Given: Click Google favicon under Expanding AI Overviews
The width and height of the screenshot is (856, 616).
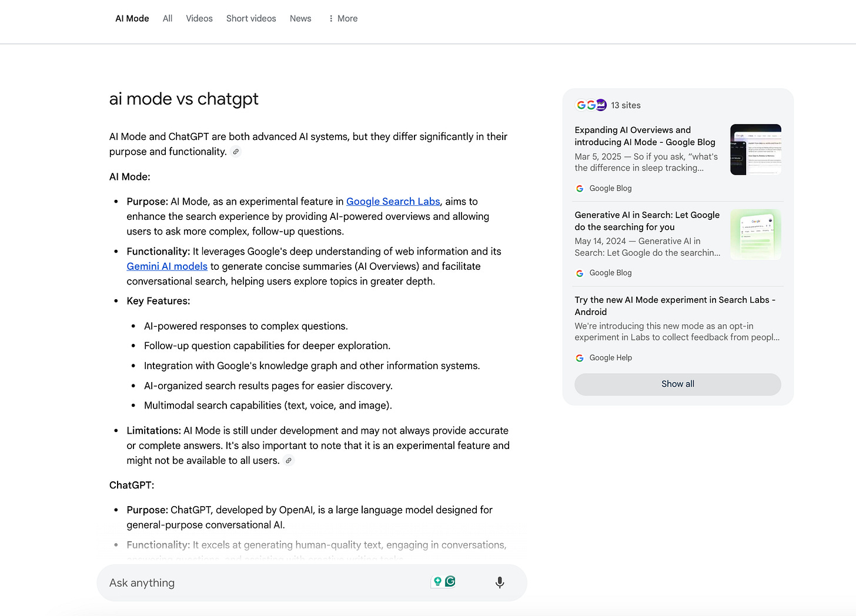Looking at the screenshot, I should 580,189.
